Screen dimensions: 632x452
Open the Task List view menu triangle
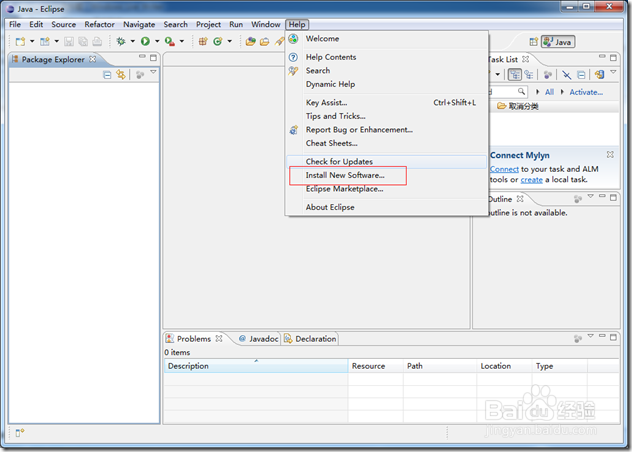click(613, 72)
